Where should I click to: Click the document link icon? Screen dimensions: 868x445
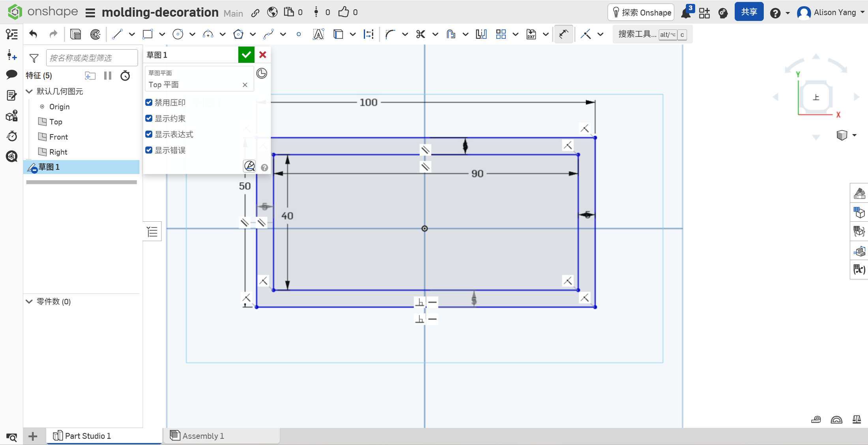click(255, 13)
